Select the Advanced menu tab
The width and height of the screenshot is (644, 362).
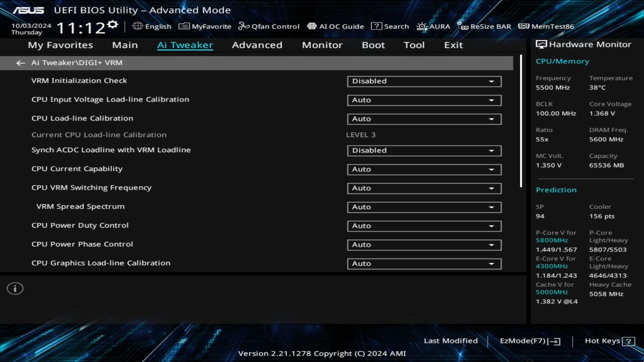coord(257,45)
